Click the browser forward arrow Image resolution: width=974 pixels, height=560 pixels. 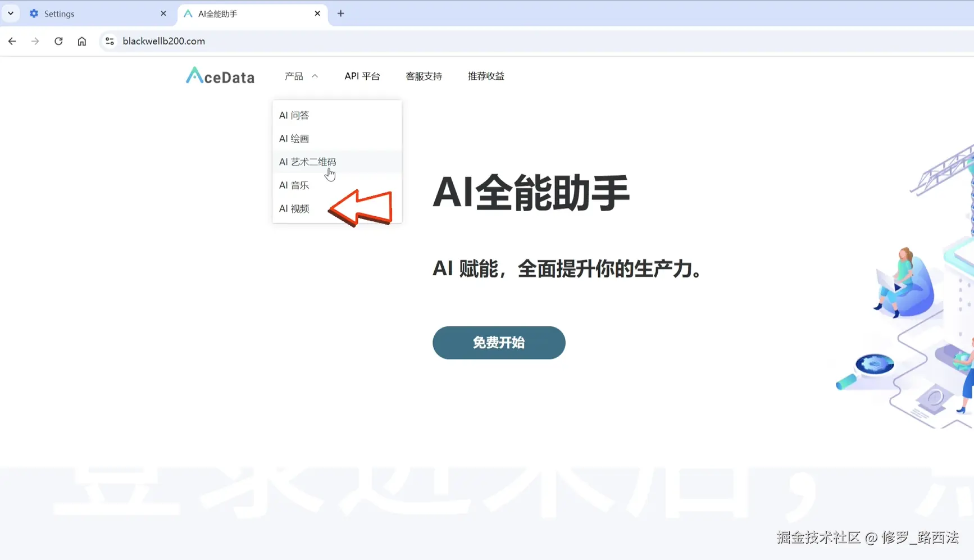coord(35,41)
